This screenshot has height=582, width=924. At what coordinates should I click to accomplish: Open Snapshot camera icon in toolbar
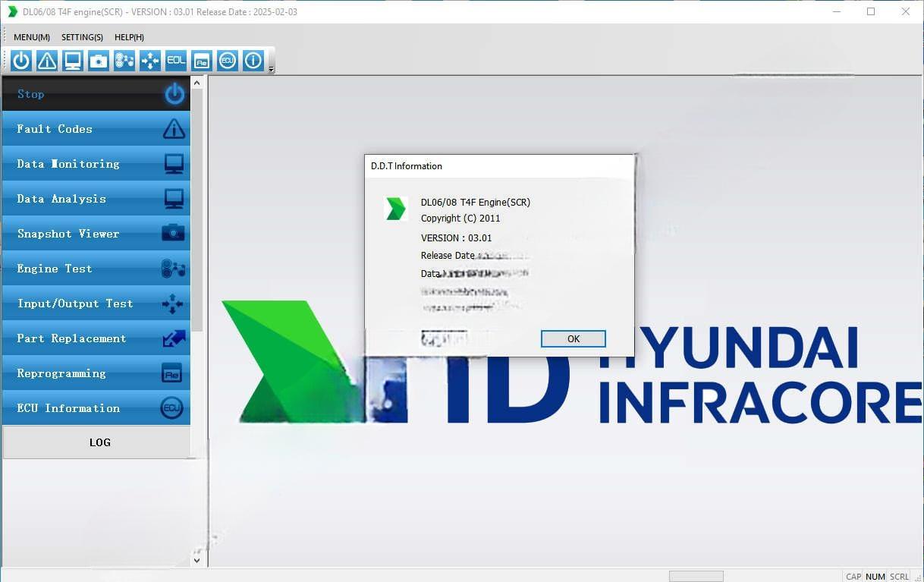[x=99, y=61]
